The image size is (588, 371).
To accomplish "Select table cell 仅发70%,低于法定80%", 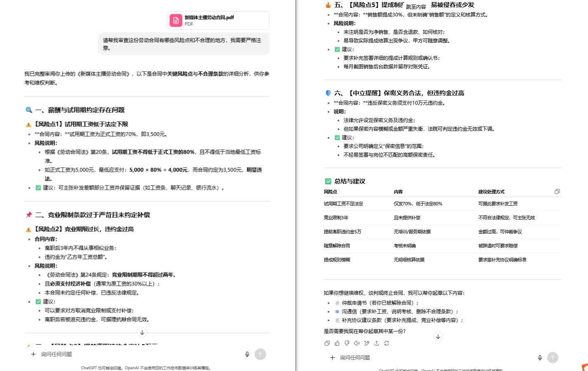I will click(418, 204).
